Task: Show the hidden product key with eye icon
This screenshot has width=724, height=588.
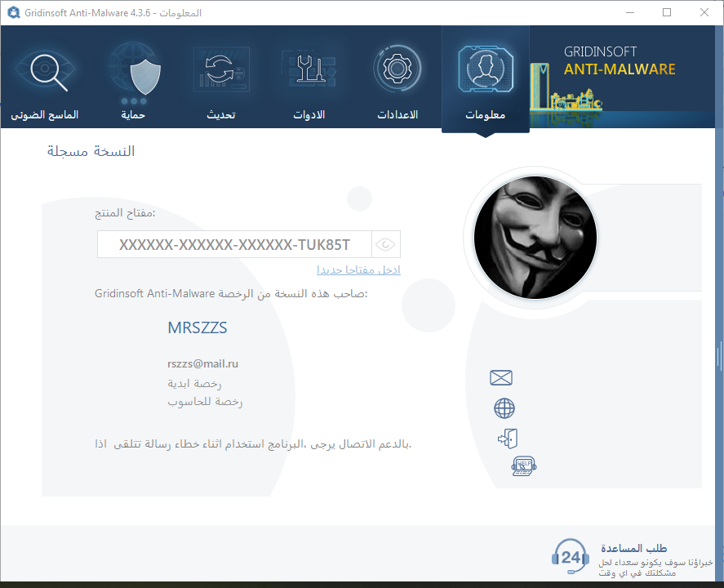Action: point(385,244)
